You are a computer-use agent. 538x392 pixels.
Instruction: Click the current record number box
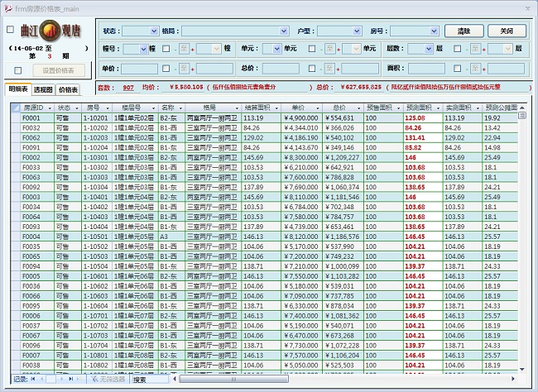point(50,379)
